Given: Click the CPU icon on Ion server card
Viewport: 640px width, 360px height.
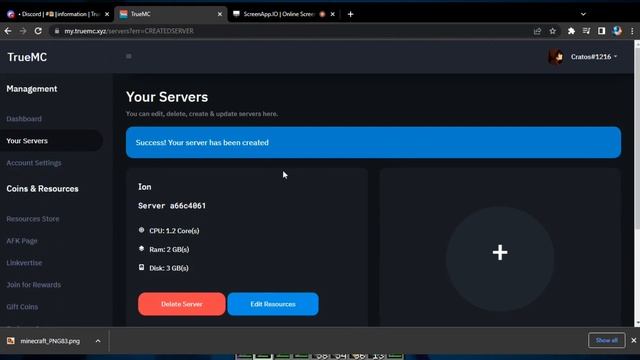Looking at the screenshot, I should [x=141, y=230].
